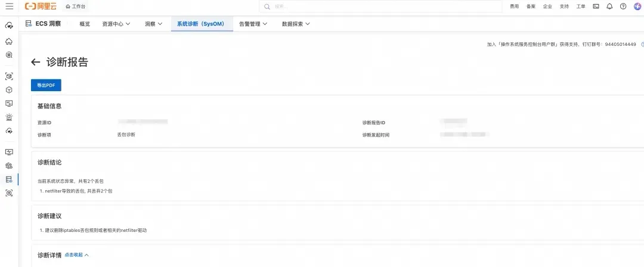Select the 系统诊断 (SysOM) tab

(201, 24)
